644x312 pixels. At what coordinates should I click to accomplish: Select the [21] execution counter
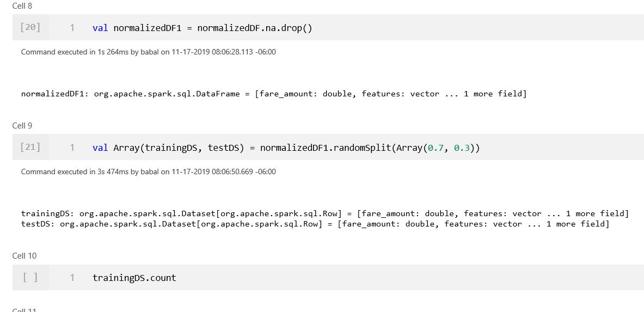point(30,147)
